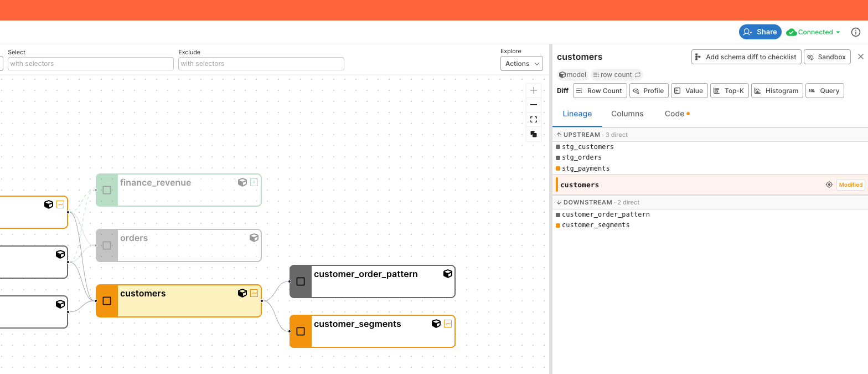This screenshot has height=374, width=868.
Task: Open the Sandbox button
Action: point(827,57)
